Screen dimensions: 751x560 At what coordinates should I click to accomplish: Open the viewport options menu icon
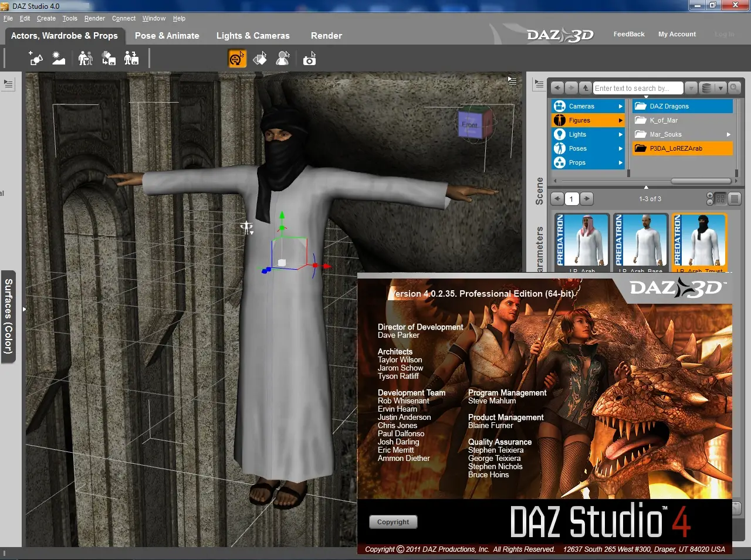tap(512, 81)
